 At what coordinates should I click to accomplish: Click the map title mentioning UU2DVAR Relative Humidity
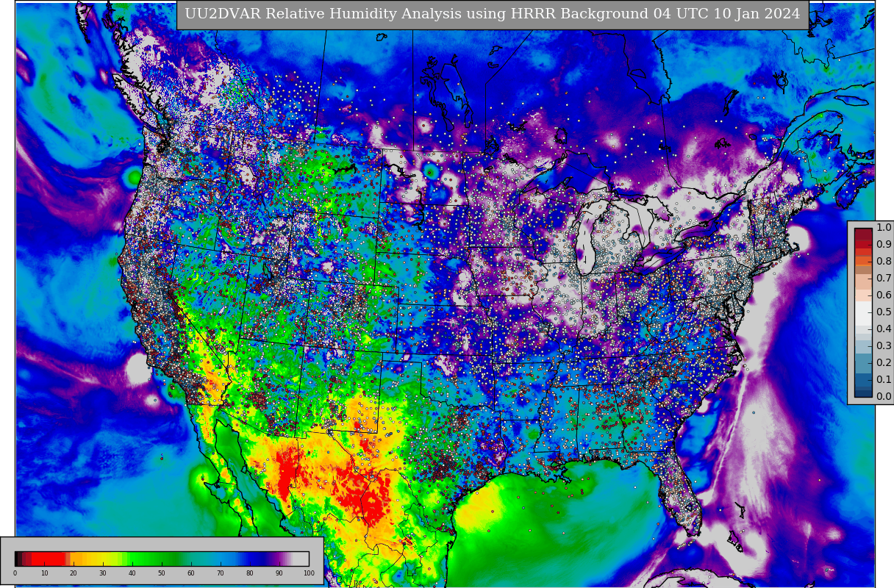493,14
